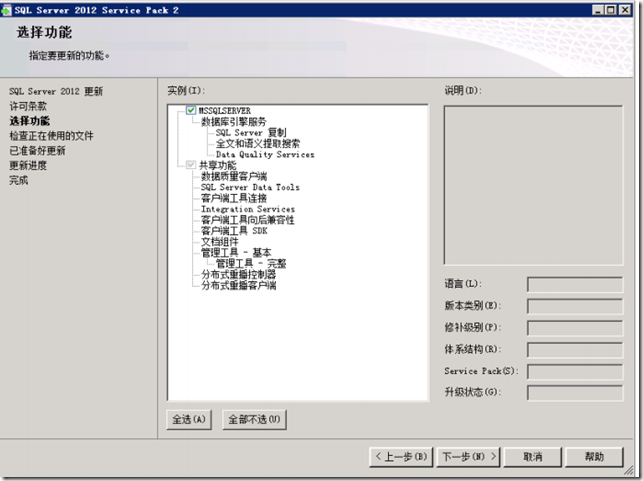The height and width of the screenshot is (481, 643).
Task: Cancel setup with 取消 button
Action: click(x=532, y=457)
